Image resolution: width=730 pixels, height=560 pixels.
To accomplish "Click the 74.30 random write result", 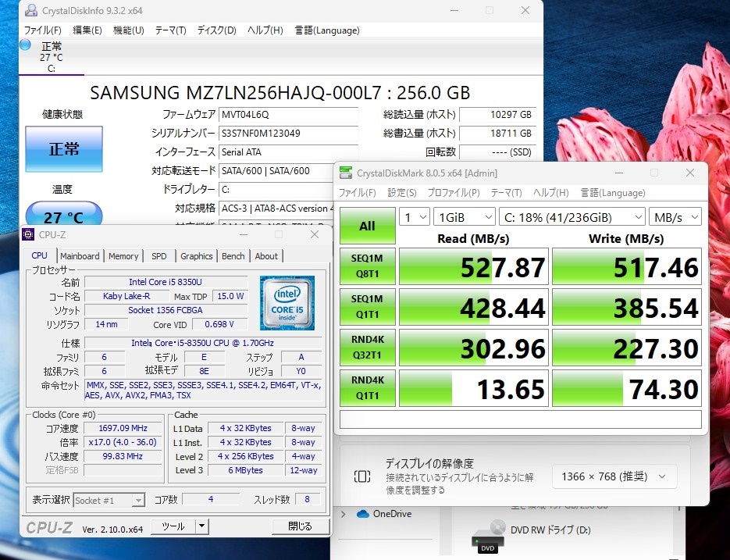I will pos(627,387).
